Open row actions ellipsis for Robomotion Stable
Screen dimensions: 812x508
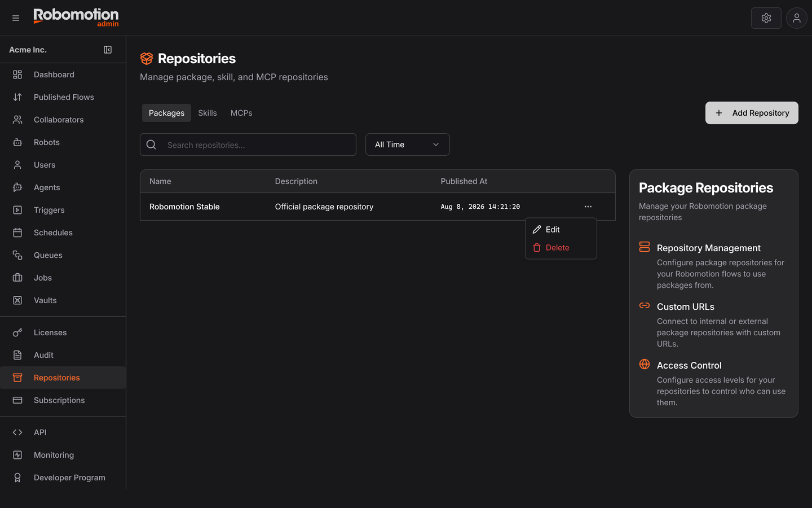click(588, 207)
